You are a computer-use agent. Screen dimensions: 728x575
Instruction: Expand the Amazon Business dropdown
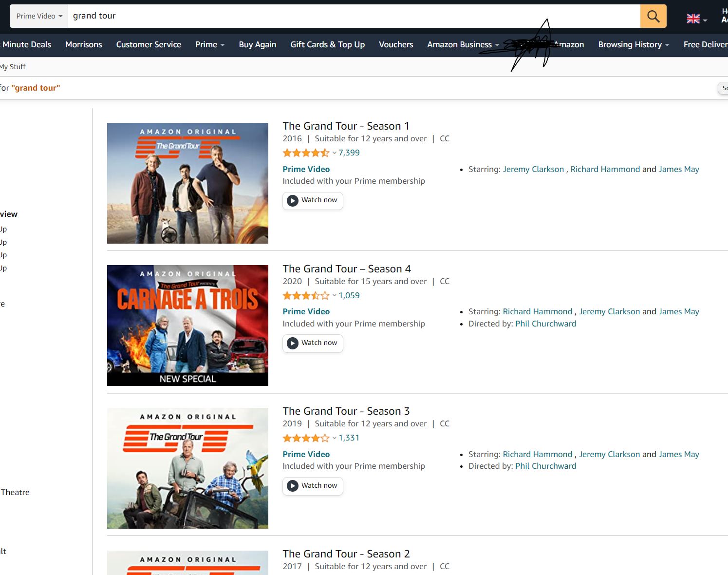(463, 44)
